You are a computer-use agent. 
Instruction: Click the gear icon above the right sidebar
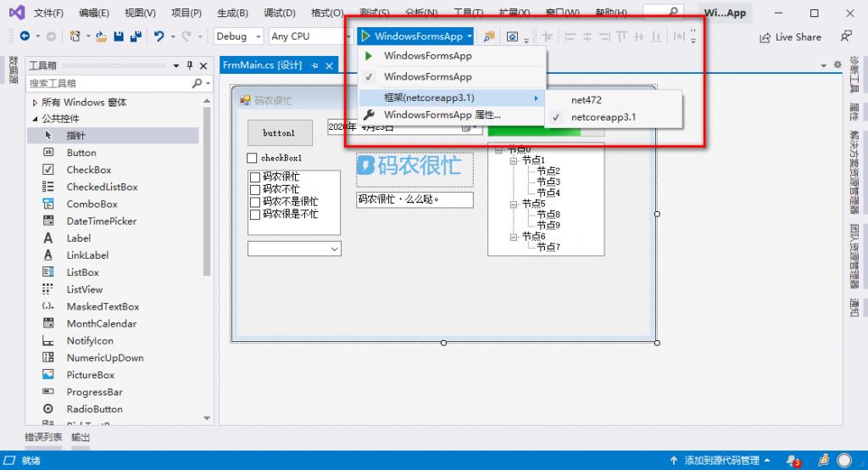pos(837,64)
